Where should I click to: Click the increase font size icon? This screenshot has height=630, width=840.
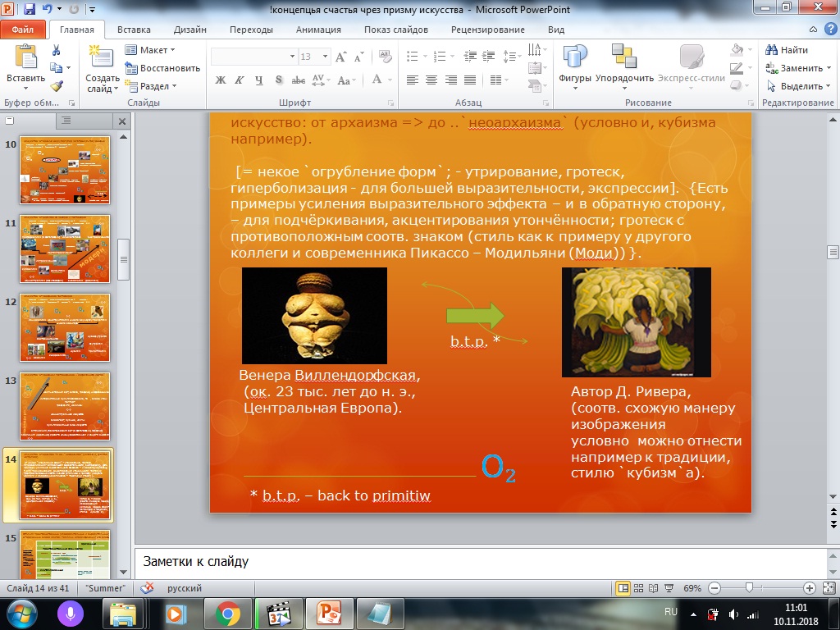pos(340,57)
